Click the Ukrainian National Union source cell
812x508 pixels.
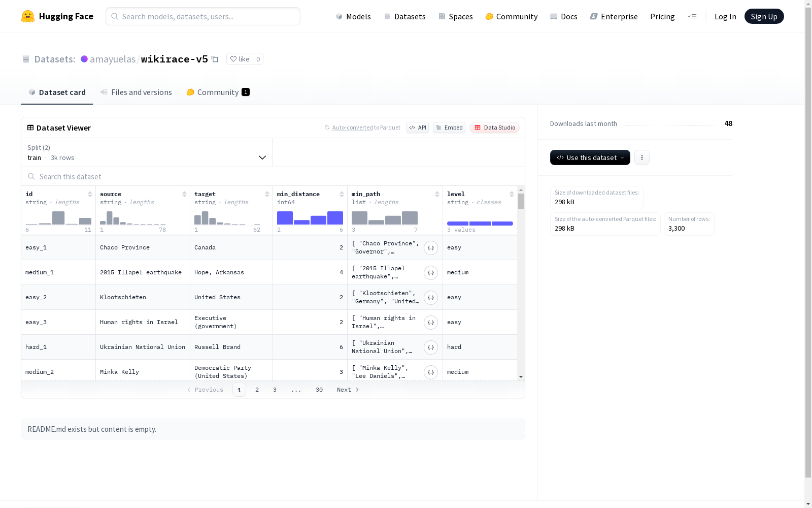point(143,347)
